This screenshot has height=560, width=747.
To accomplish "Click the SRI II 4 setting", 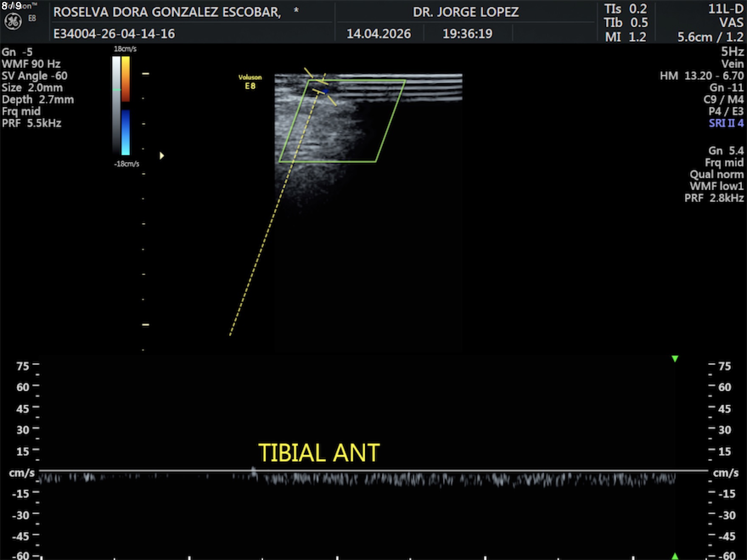I will [x=726, y=123].
